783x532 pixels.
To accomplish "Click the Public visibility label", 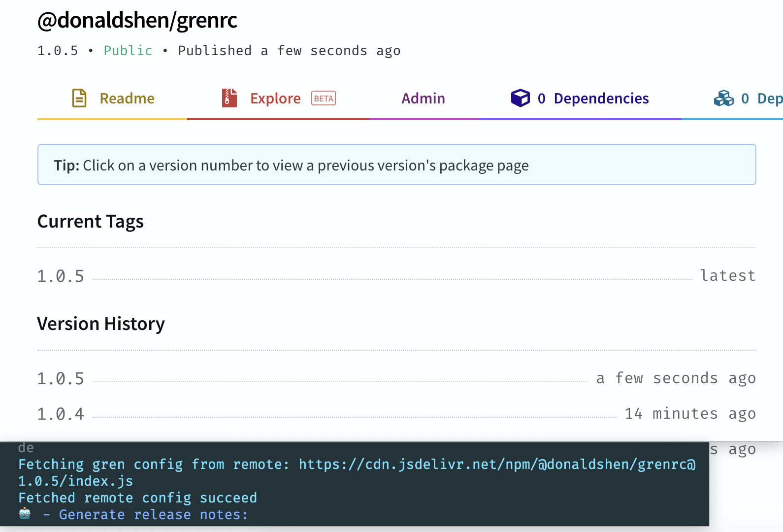I will point(128,51).
